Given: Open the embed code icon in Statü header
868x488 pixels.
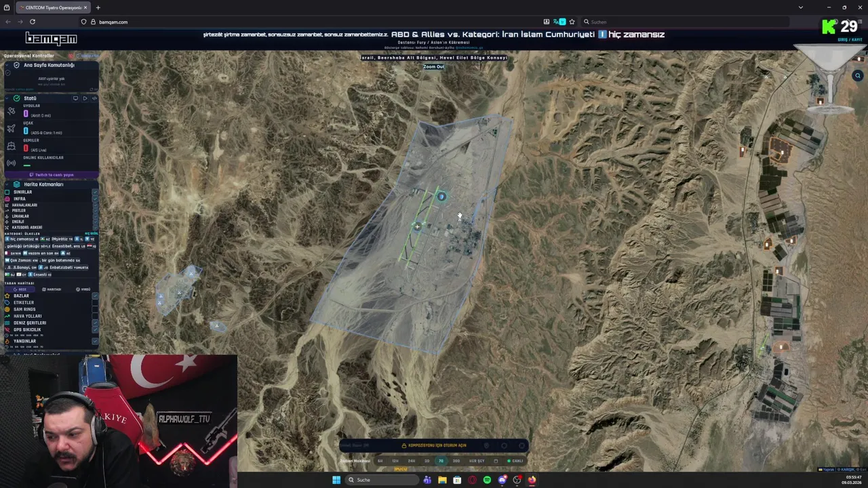Looking at the screenshot, I should pyautogui.click(x=94, y=98).
